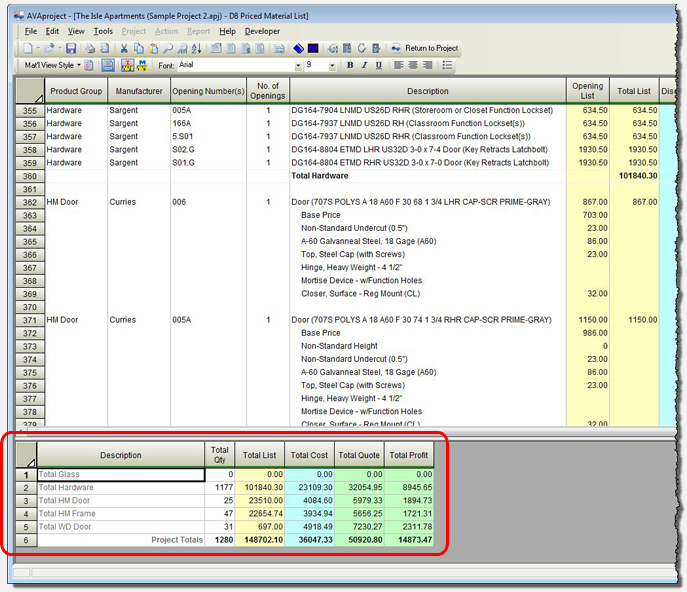Image resolution: width=687 pixels, height=592 pixels.
Task: Open the Developer menu
Action: (x=262, y=31)
